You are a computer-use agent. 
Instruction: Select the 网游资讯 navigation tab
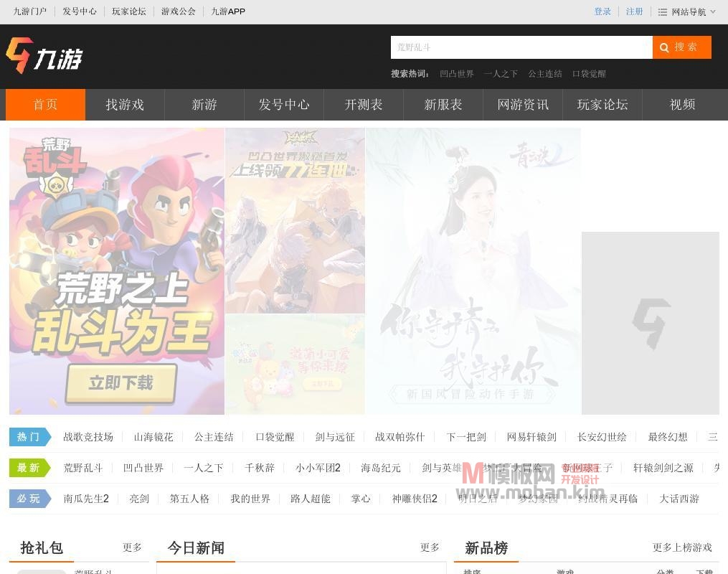[523, 105]
